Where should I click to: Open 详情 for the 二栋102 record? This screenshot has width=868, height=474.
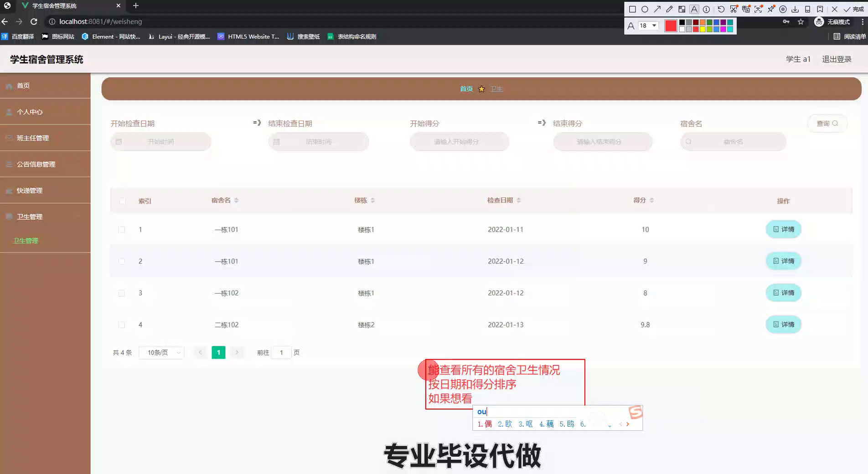click(x=783, y=325)
